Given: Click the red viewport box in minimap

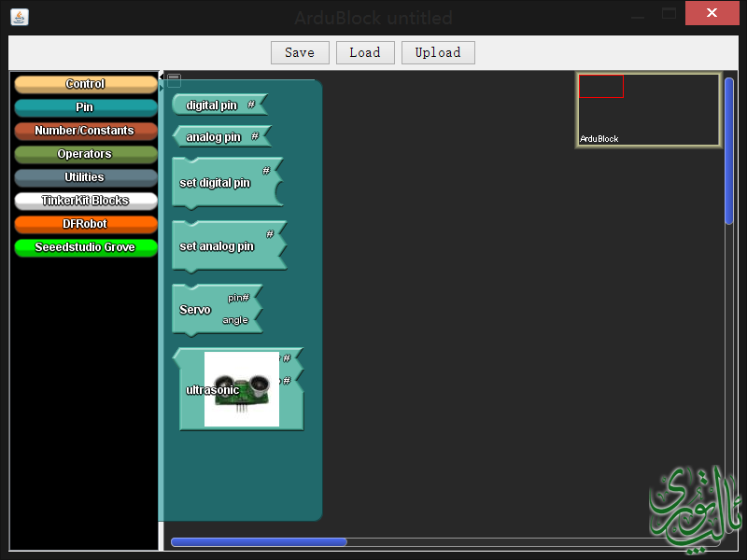Looking at the screenshot, I should pos(600,86).
